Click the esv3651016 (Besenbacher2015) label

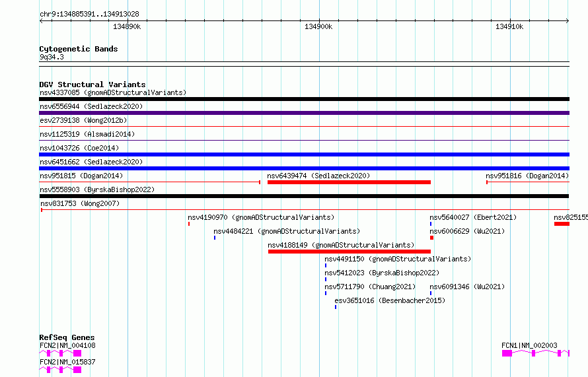(390, 300)
